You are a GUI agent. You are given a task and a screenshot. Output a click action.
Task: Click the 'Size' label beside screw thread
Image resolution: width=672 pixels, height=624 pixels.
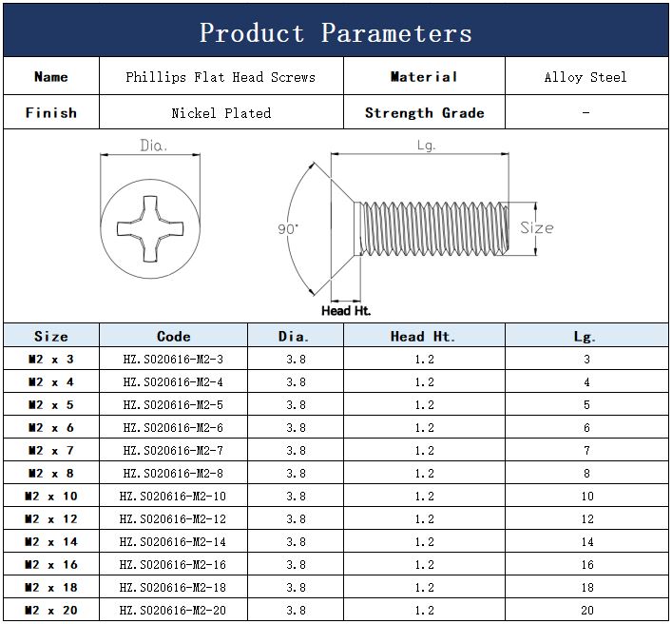click(537, 227)
